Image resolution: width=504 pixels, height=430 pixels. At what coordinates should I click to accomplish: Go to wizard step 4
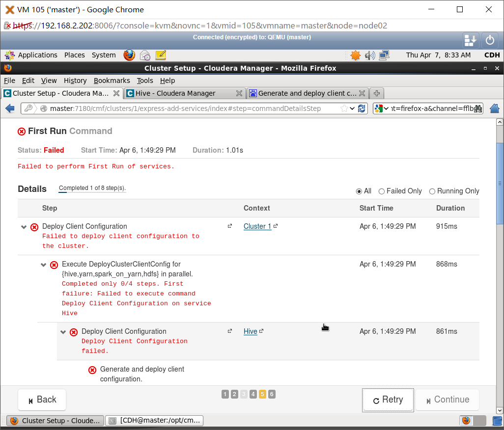click(x=253, y=394)
